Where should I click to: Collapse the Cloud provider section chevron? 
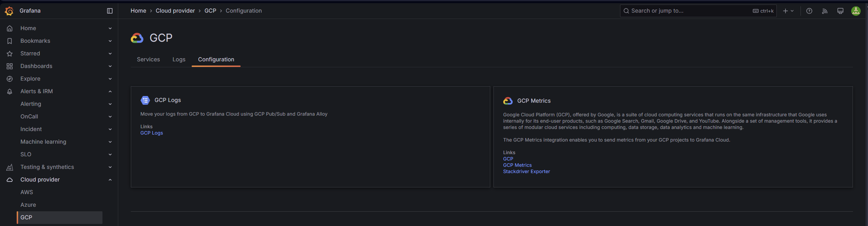(110, 180)
